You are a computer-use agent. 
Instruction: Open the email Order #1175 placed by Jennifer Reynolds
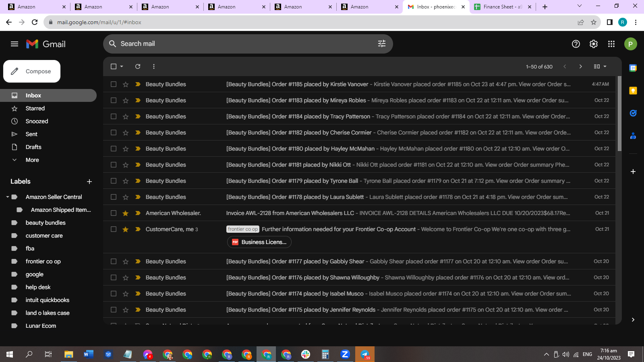click(x=359, y=310)
